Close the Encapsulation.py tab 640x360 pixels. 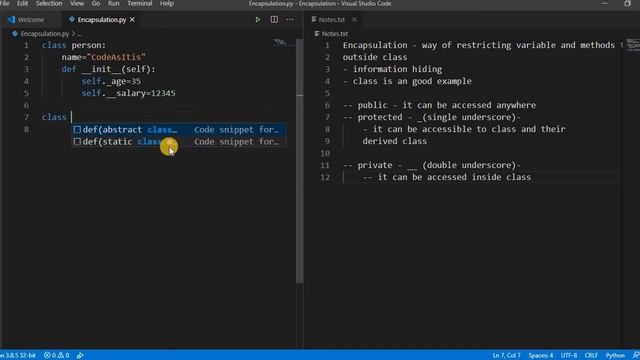(132, 20)
